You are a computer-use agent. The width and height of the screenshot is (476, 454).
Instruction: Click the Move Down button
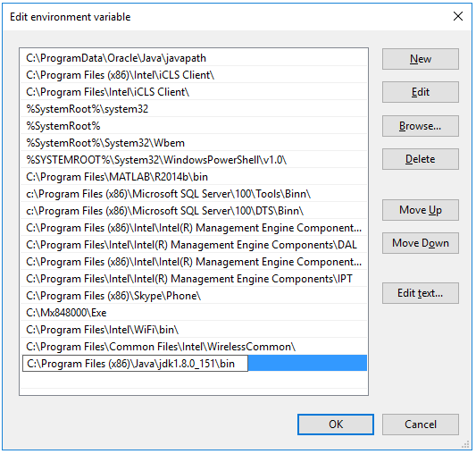[420, 243]
